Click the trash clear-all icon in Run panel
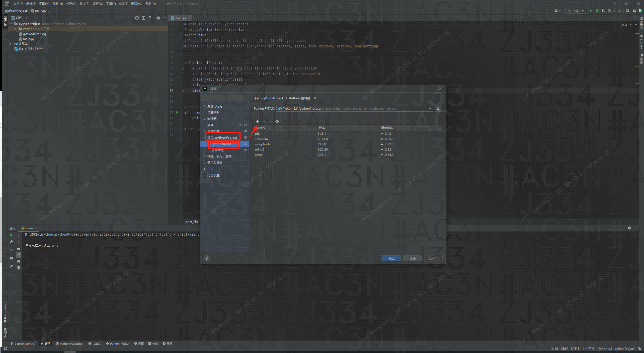This screenshot has height=353, width=644. [x=19, y=268]
